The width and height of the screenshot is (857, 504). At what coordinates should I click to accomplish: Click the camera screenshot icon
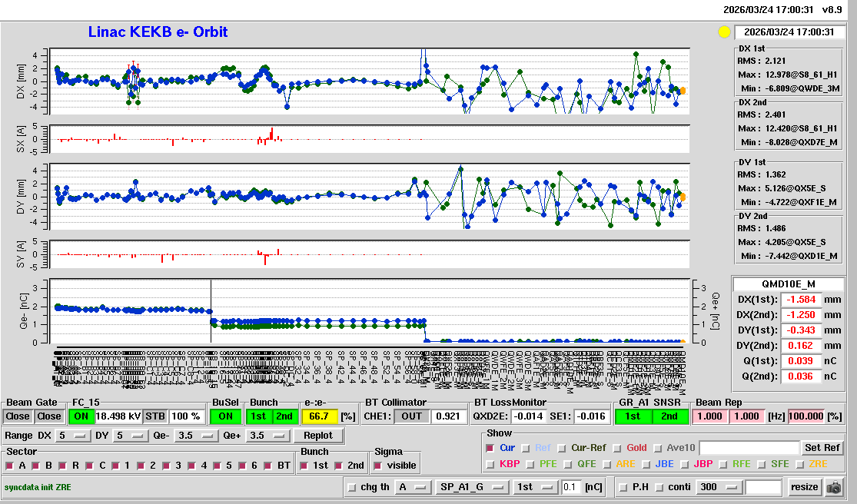point(834,487)
